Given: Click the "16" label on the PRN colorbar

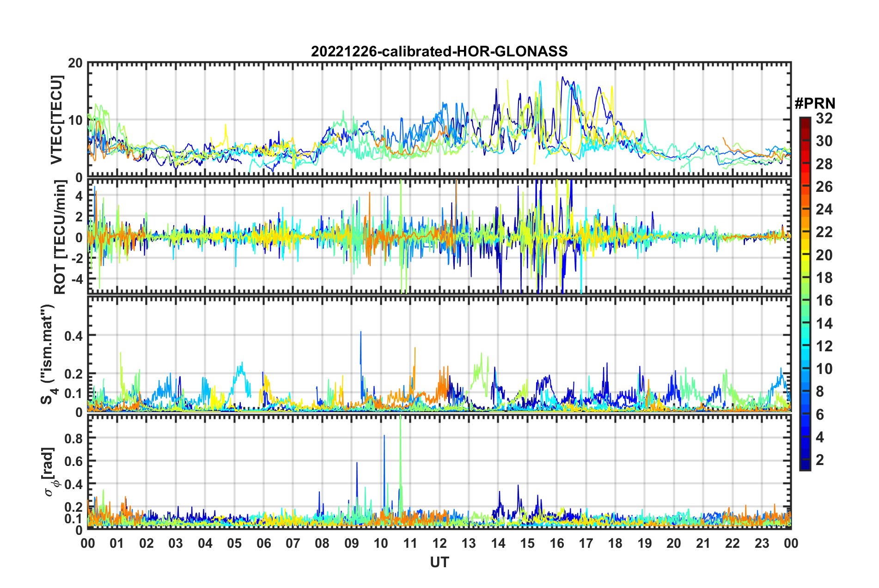Looking at the screenshot, I should 824,300.
